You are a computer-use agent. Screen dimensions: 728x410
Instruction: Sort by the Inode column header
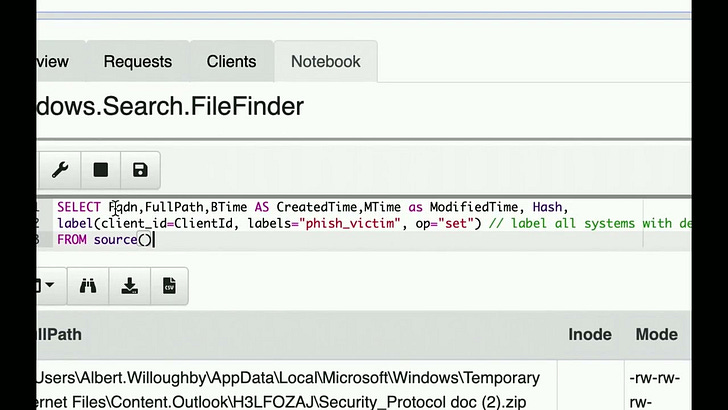tap(590, 334)
